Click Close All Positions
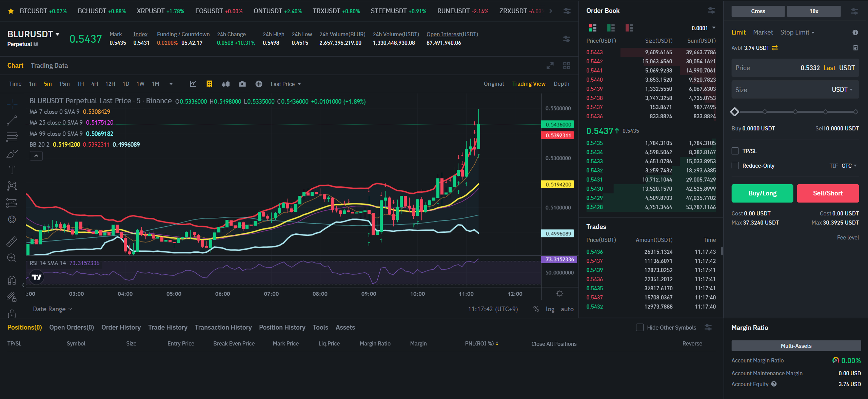Screen dimensions: 868x399 (554, 344)
